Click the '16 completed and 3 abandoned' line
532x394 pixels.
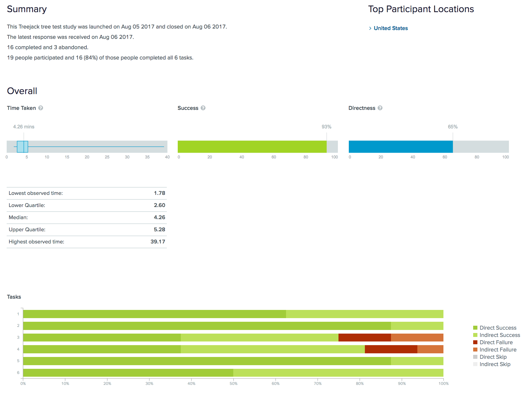click(48, 47)
